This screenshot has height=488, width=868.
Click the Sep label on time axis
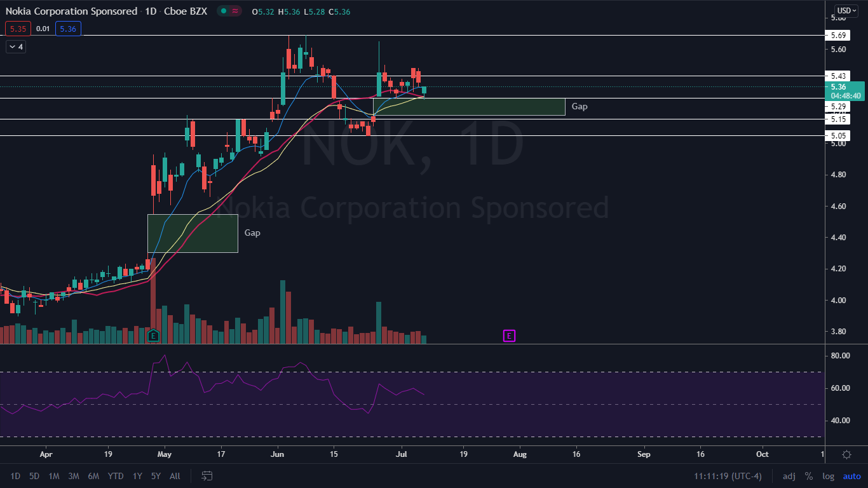point(644,454)
